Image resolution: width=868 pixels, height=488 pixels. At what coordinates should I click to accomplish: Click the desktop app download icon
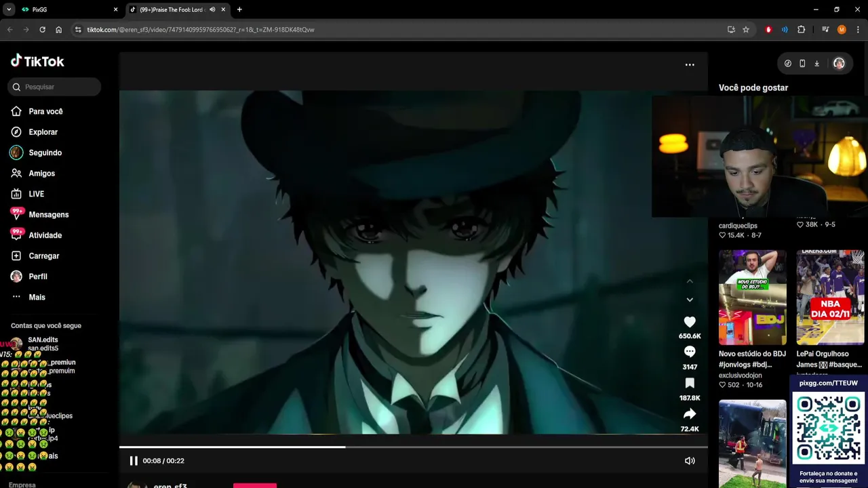click(817, 64)
